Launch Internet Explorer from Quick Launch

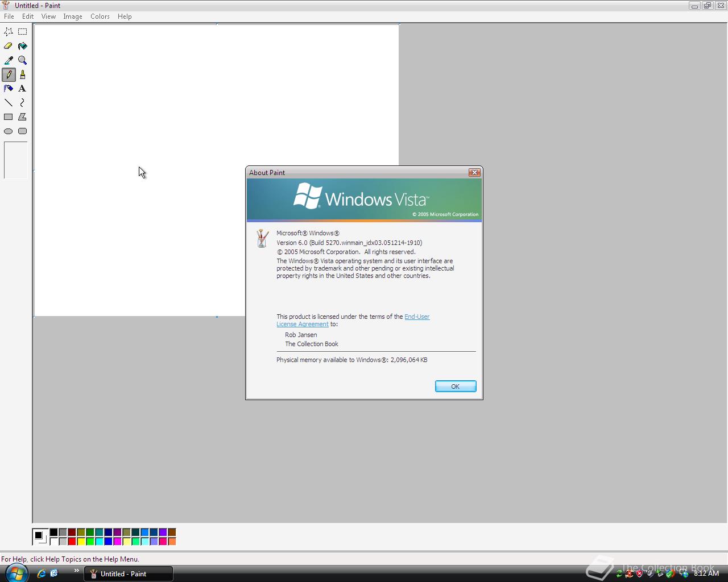point(41,573)
